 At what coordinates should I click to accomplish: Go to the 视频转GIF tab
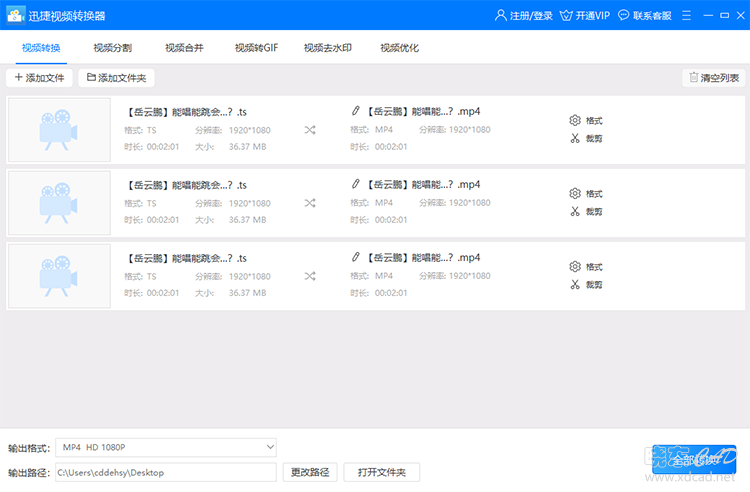256,48
